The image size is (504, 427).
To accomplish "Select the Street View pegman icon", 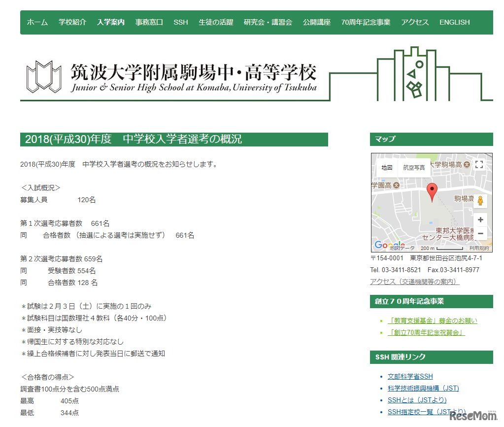I will pos(480,201).
